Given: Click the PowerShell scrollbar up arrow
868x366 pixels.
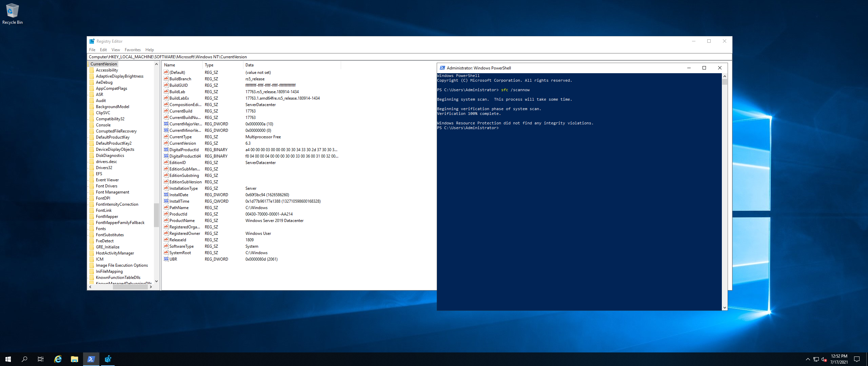Looking at the screenshot, I should coord(725,76).
